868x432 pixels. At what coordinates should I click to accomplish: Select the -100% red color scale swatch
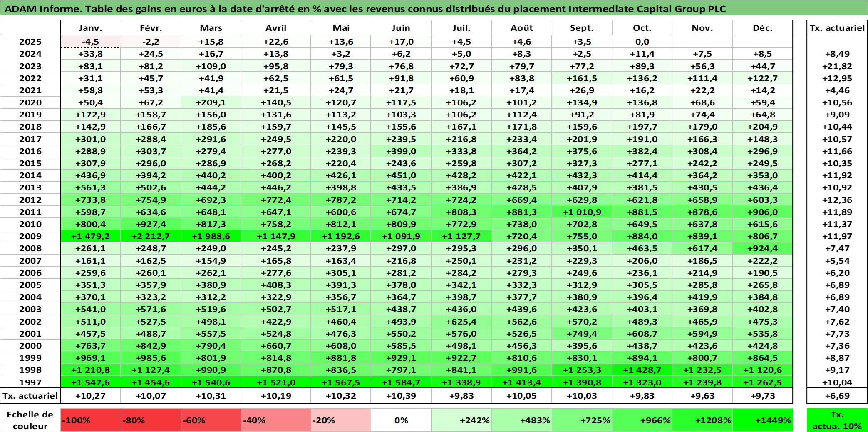(90, 420)
